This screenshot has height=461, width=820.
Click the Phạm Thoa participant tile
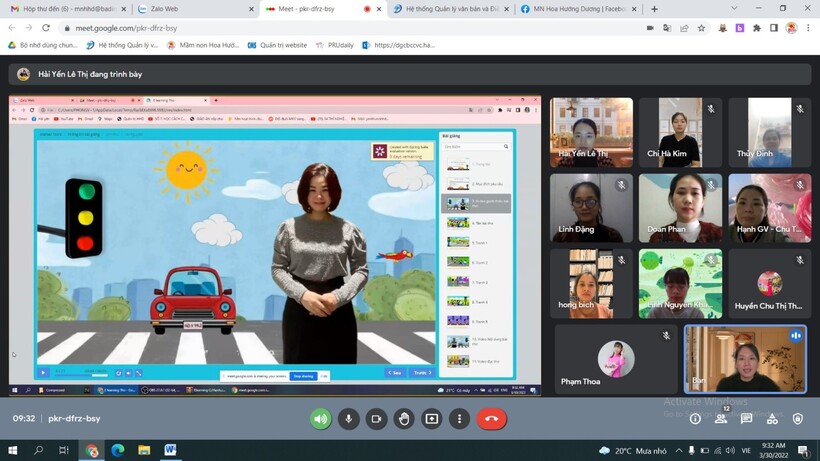(615, 359)
